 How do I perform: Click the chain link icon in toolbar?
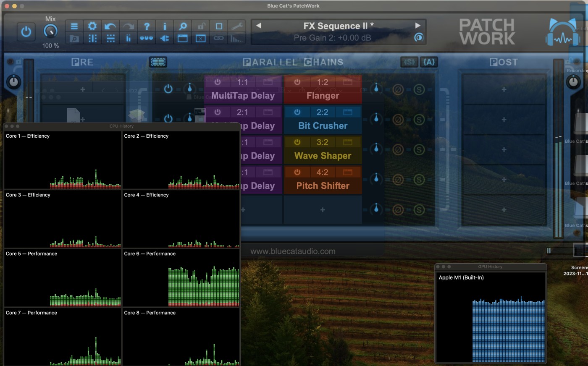point(219,38)
